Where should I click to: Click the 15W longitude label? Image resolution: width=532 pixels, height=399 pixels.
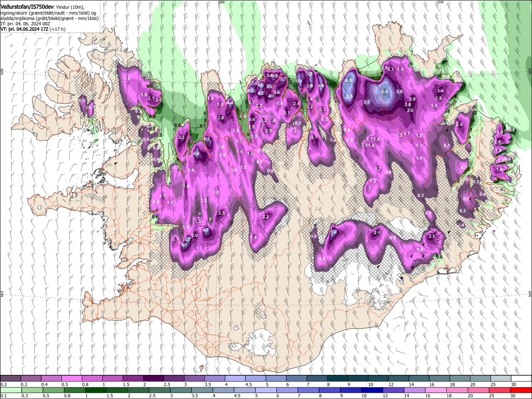[x=440, y=2]
